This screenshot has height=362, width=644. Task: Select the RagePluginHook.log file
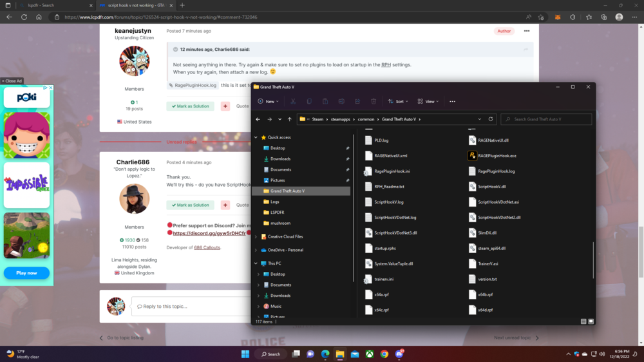coord(491,171)
